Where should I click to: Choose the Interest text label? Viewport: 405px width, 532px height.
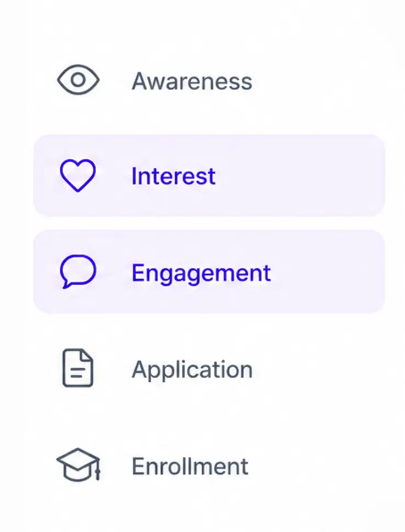pos(173,176)
